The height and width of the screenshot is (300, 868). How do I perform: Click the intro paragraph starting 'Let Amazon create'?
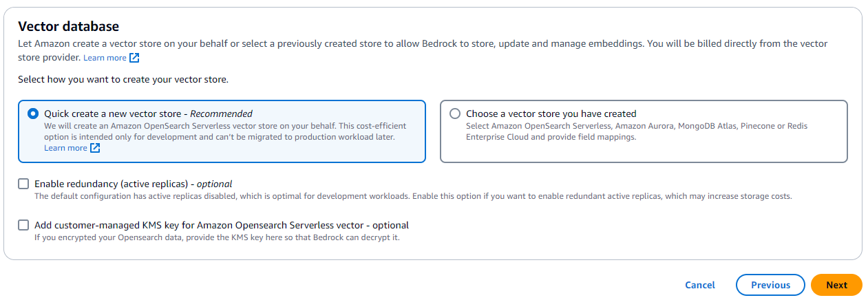pos(413,43)
